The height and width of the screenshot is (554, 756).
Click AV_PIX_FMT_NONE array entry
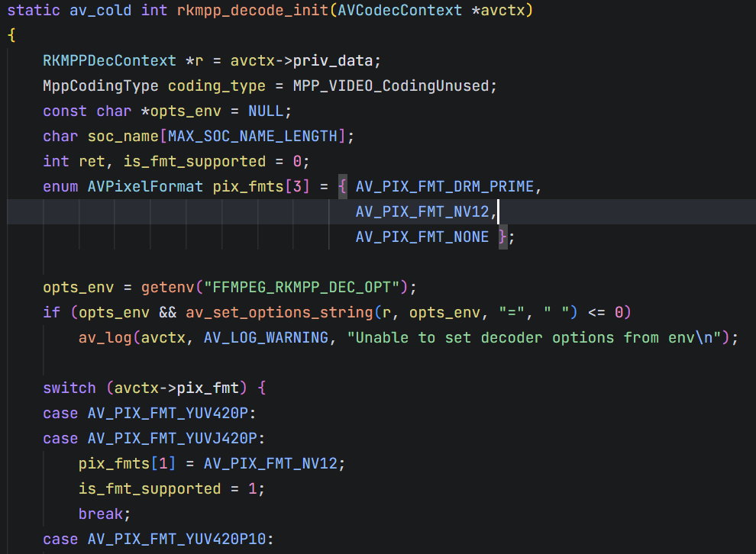tap(422, 237)
